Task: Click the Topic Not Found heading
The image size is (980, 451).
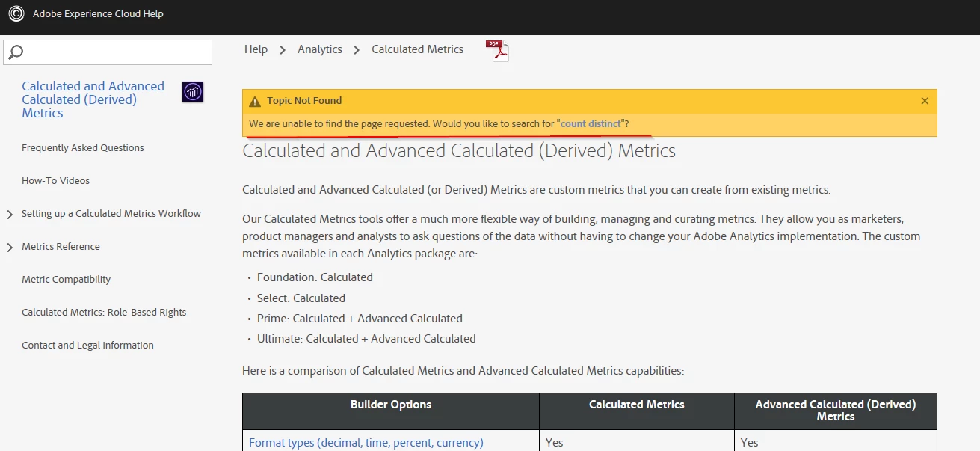Action: pos(304,101)
